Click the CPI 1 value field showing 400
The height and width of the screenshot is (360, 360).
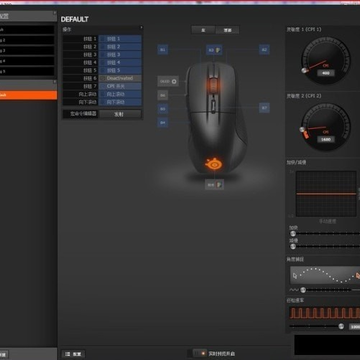tap(326, 73)
